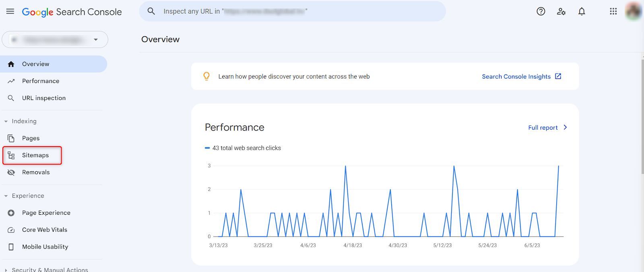Click the Removals crossed-eye icon
Screen dimensions: 644x272
pyautogui.click(x=11, y=172)
